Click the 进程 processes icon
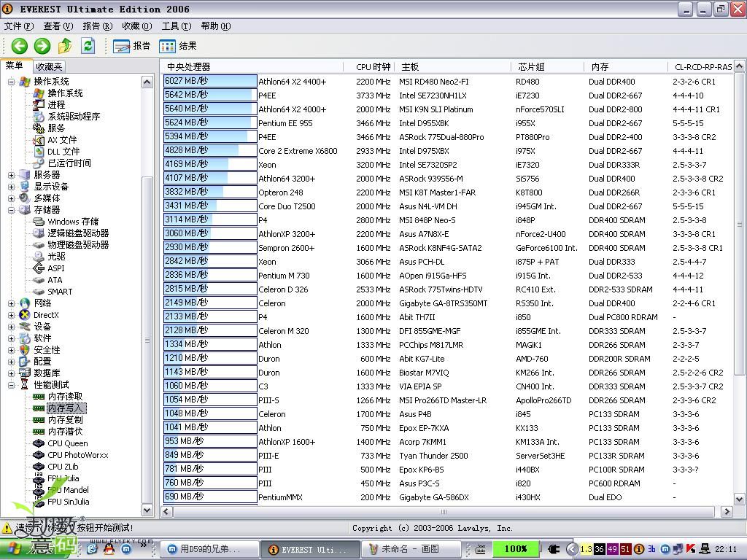 point(39,105)
